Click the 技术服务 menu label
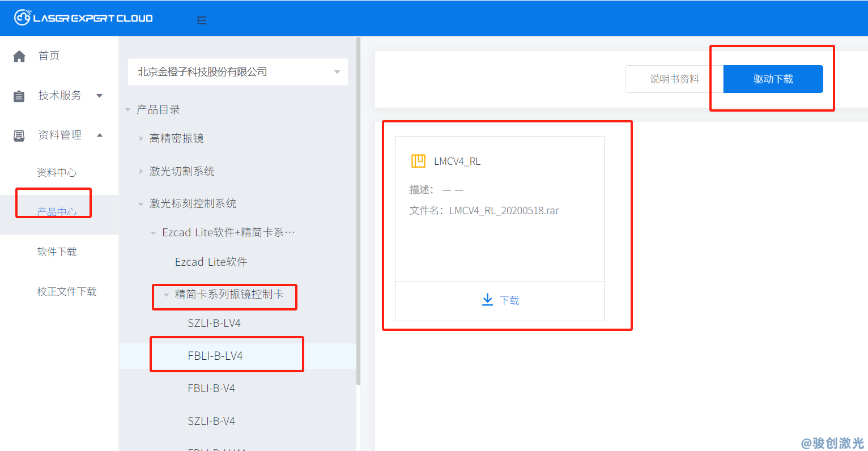The width and height of the screenshot is (868, 451). pyautogui.click(x=60, y=95)
